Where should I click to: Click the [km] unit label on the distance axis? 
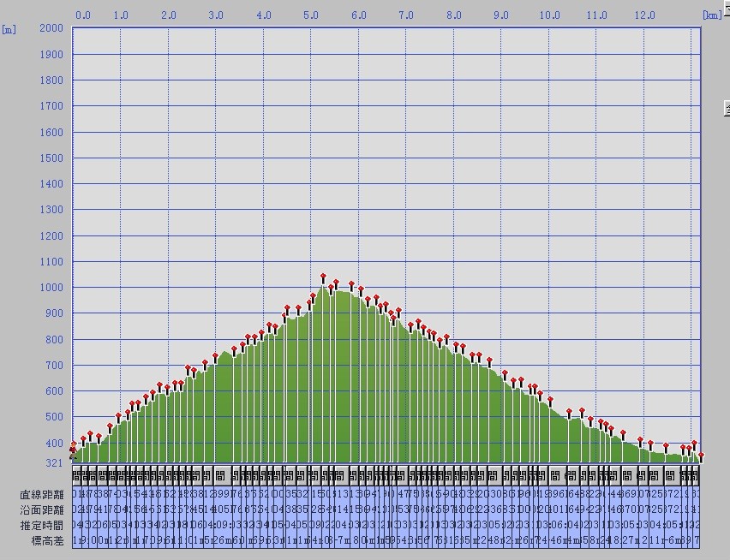711,15
